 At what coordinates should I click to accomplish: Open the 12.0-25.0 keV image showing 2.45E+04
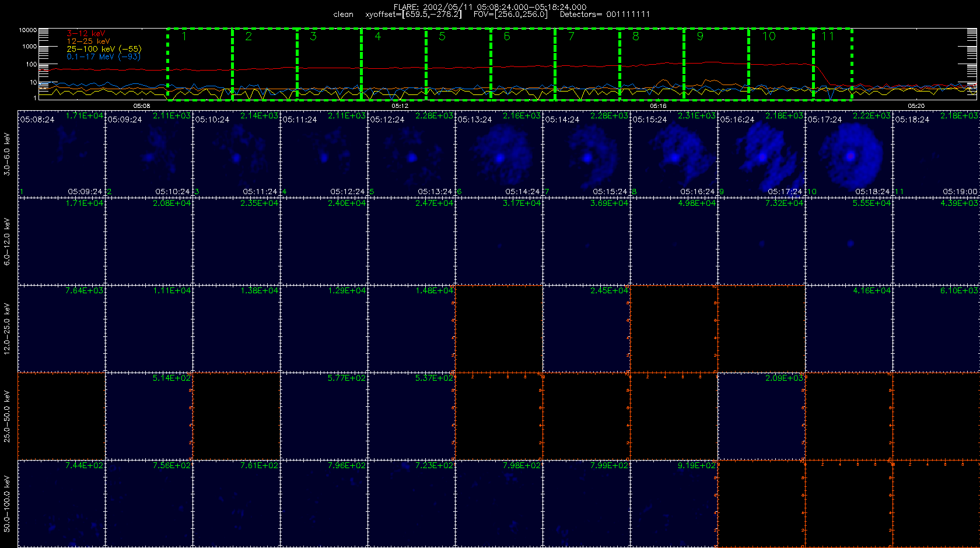tap(587, 329)
